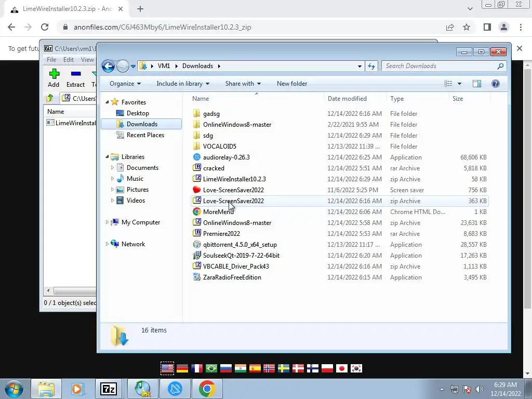Expand the Music library node

tap(112, 179)
